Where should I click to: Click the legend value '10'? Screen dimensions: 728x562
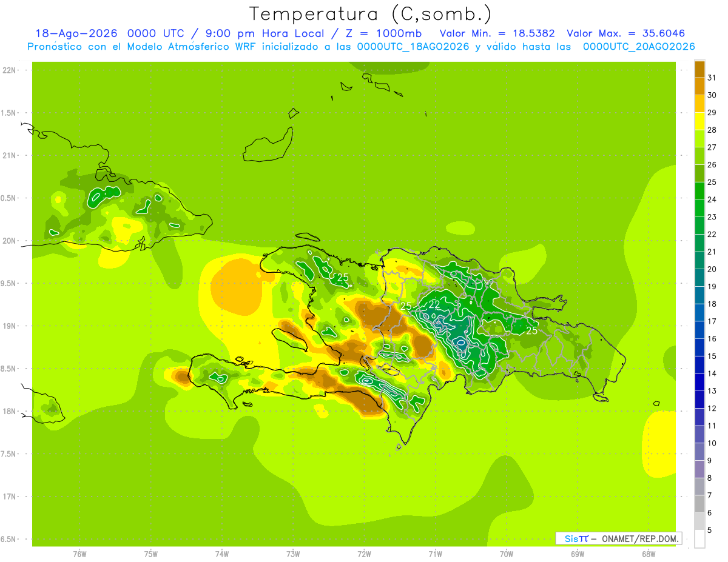(712, 443)
